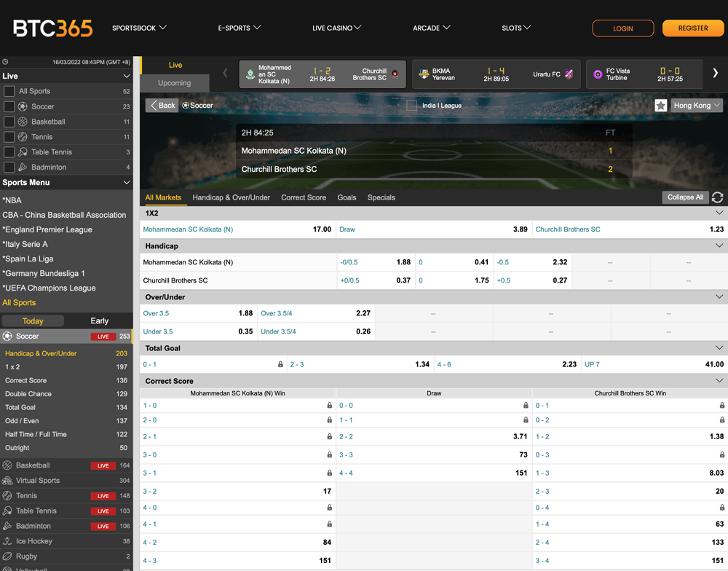Tick the Tennis live checkbox
The image size is (728, 571).
9,137
